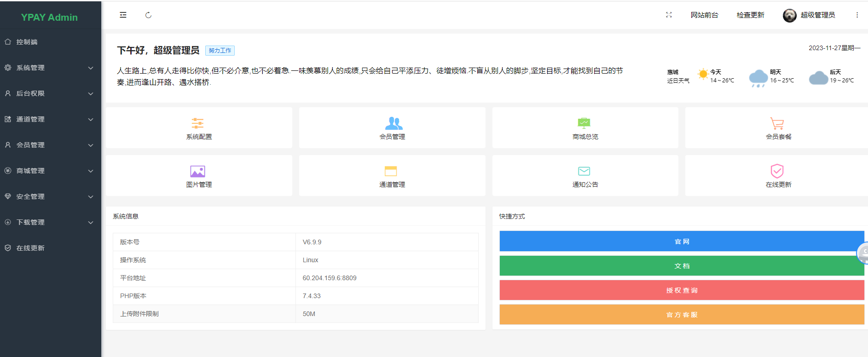
Task: Expand the 后台权限 sidebar menu
Action: point(50,93)
